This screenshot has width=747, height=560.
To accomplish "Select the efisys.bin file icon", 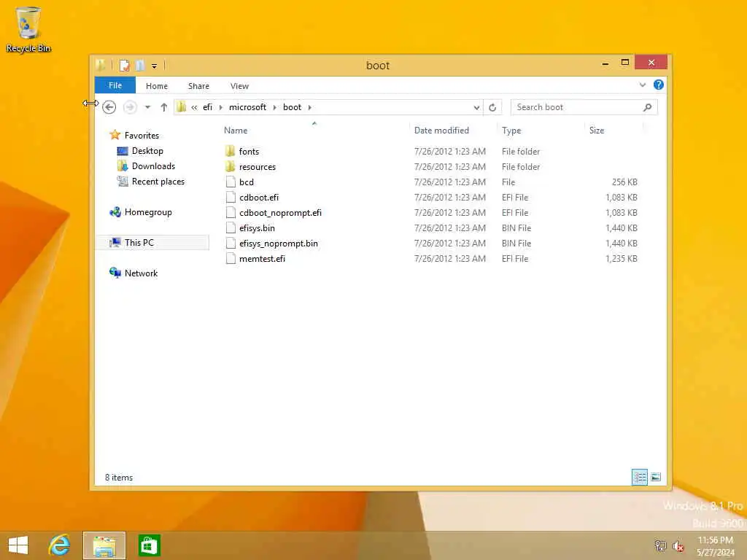I will [x=231, y=227].
